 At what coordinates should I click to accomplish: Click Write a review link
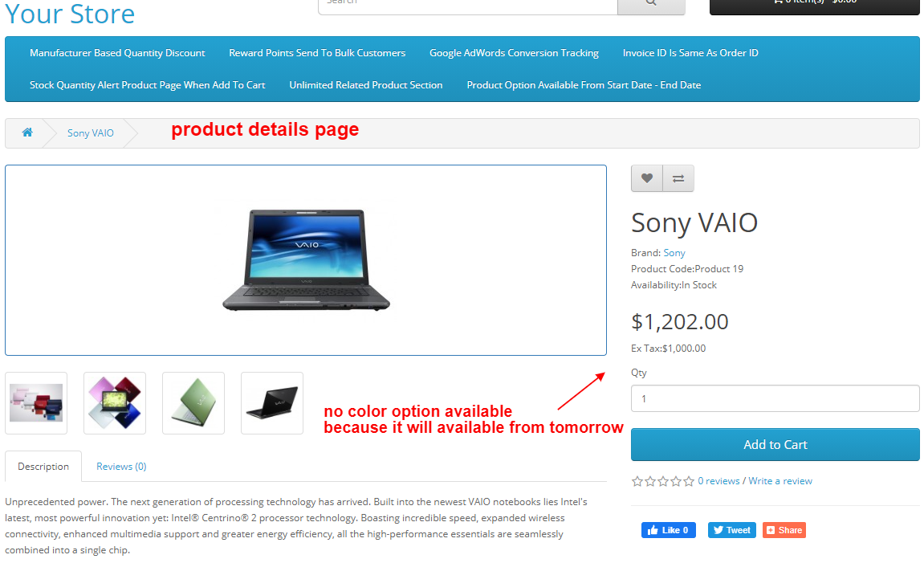click(780, 481)
